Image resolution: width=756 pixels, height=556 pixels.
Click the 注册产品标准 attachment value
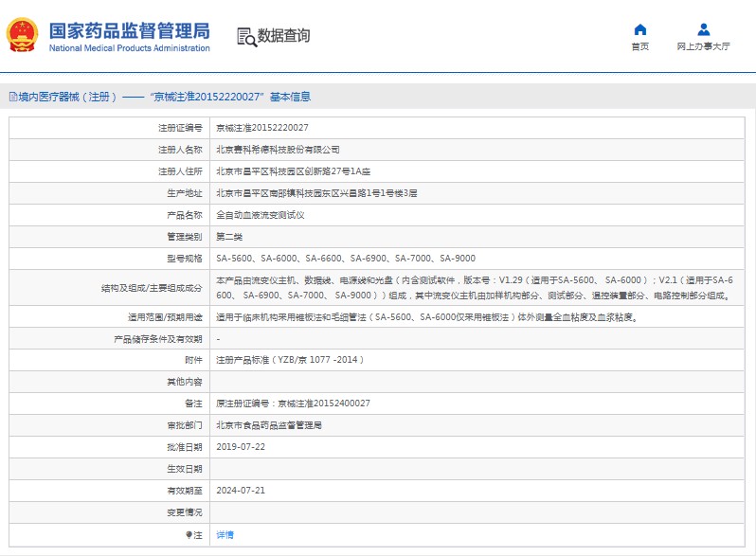coord(290,360)
